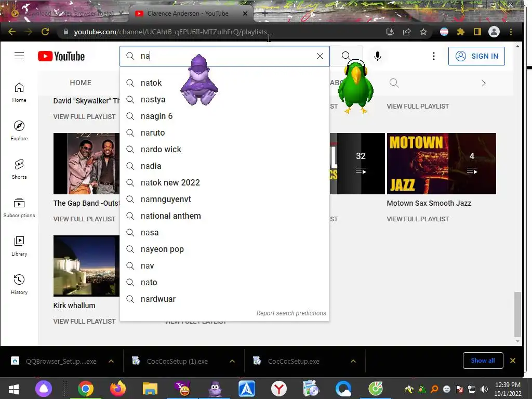
Task: Open Firefox from the taskbar
Action: [117, 389]
